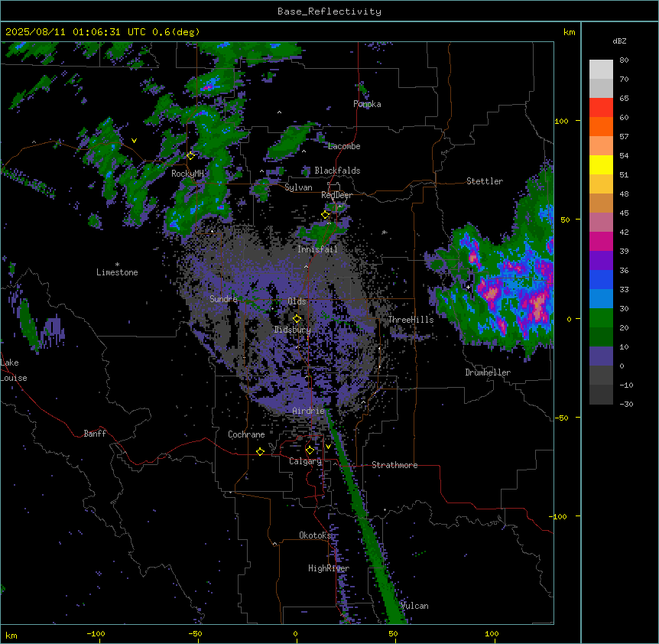Click the Sundre label
Image resolution: width=659 pixels, height=644 pixels.
click(223, 299)
